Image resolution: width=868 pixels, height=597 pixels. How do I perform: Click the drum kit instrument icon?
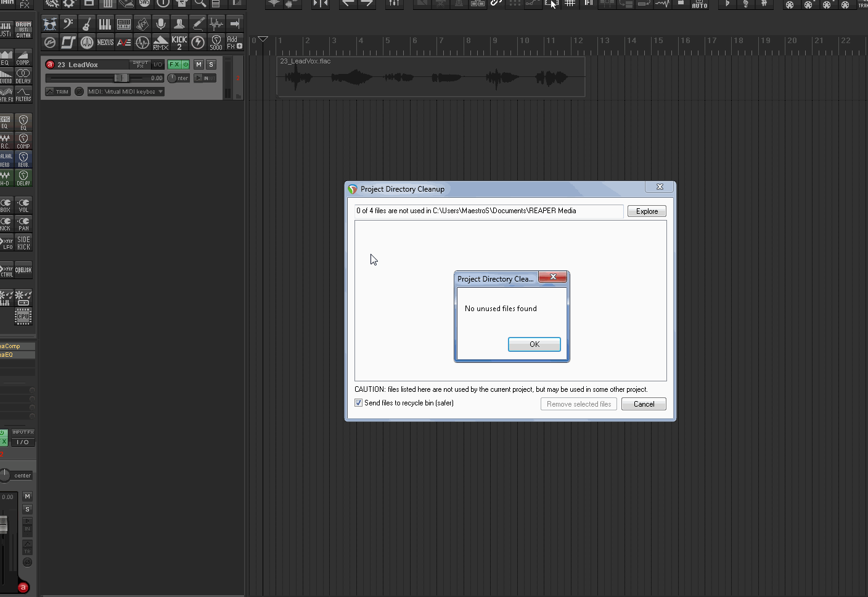tap(50, 24)
